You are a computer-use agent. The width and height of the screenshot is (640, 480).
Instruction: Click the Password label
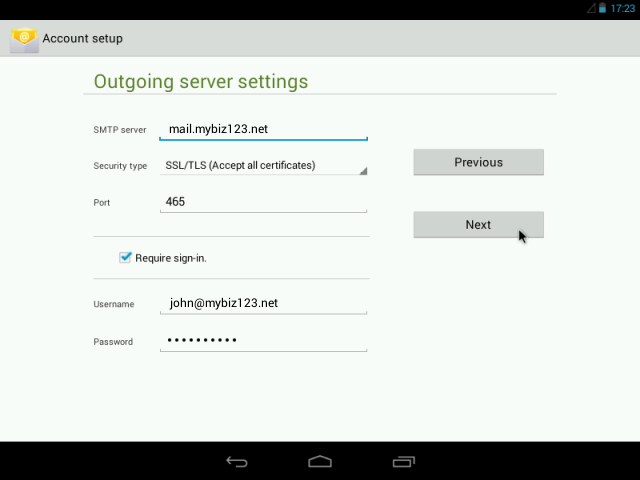click(113, 342)
